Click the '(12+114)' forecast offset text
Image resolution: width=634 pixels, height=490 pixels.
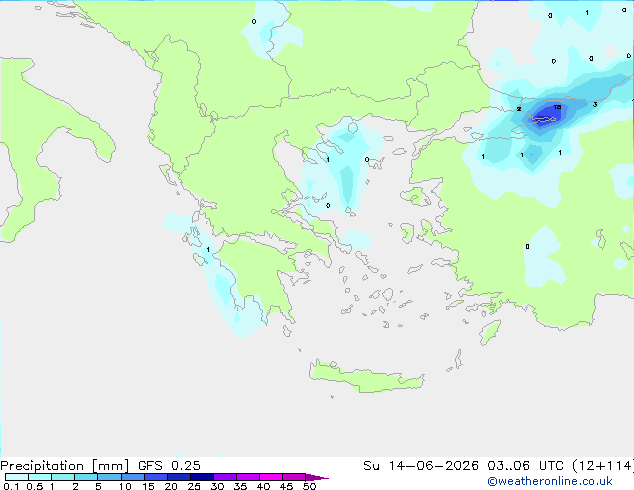(x=603, y=466)
